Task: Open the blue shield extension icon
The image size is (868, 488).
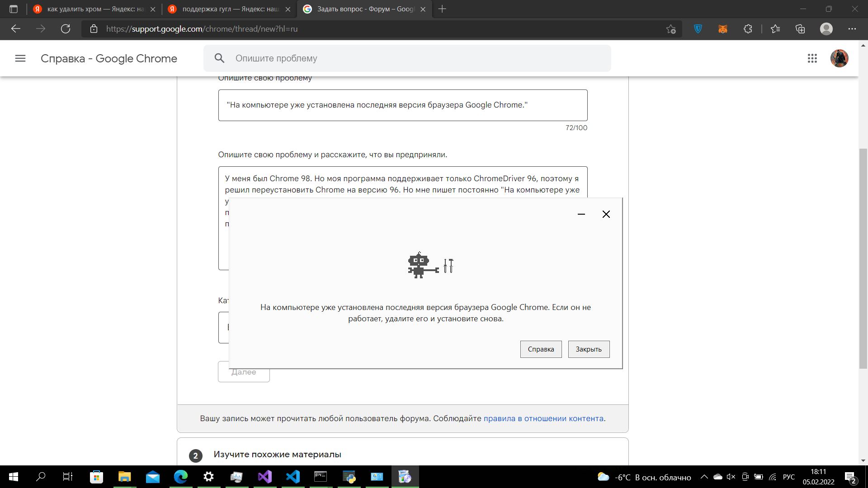Action: (698, 29)
